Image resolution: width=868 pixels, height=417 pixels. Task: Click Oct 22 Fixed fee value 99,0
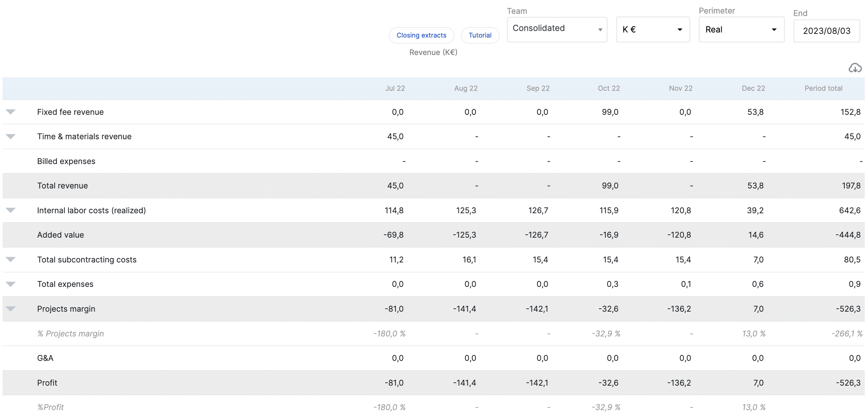[x=610, y=112]
